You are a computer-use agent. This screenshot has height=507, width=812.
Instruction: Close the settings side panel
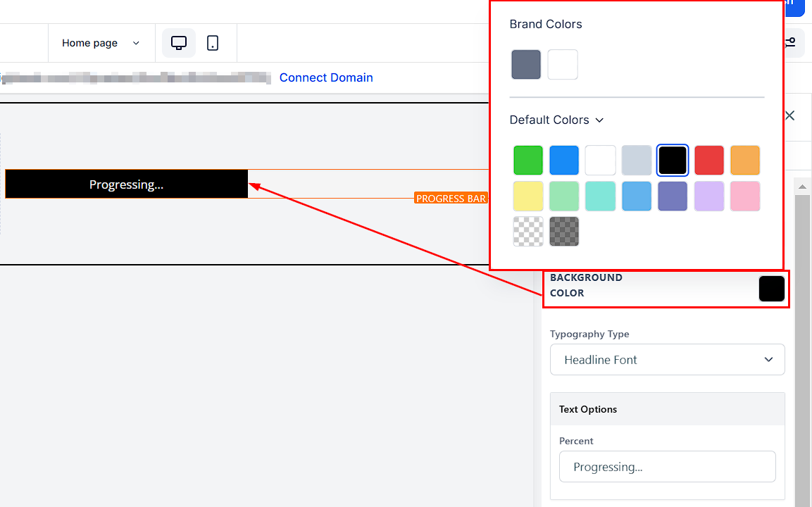click(789, 115)
